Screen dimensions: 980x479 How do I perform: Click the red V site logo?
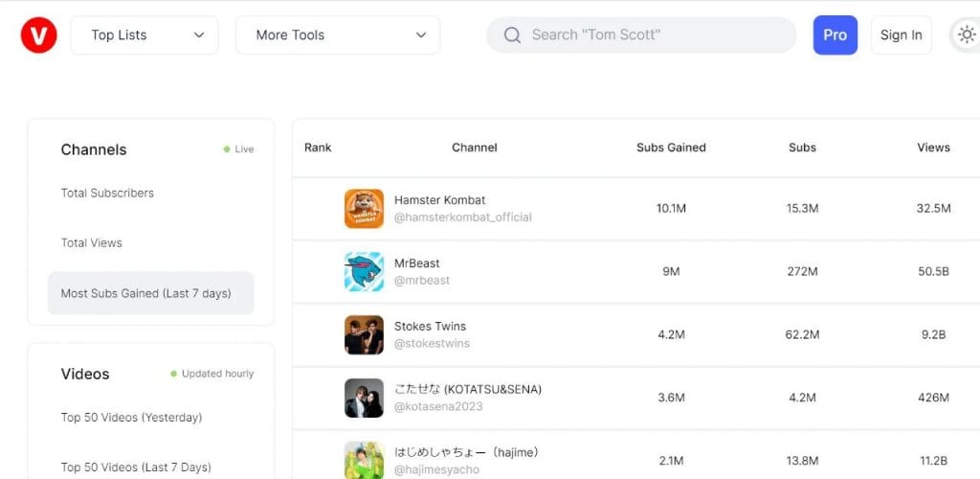pos(38,35)
